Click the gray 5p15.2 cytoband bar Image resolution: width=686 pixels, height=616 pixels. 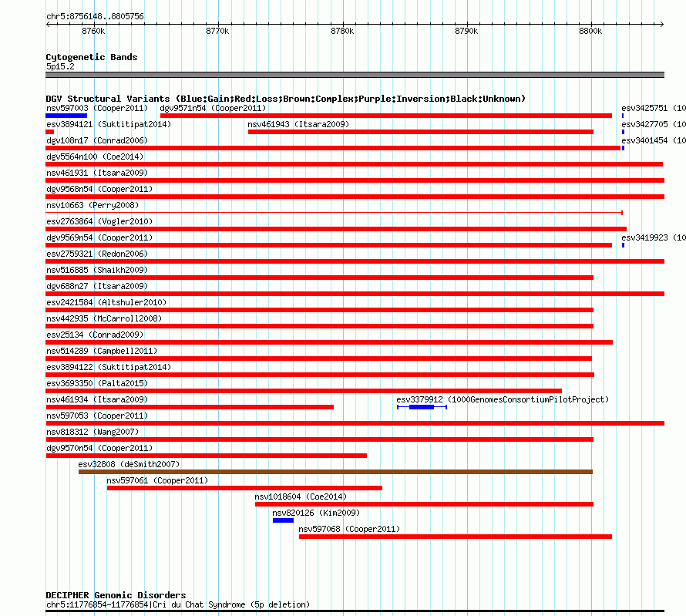pyautogui.click(x=355, y=75)
